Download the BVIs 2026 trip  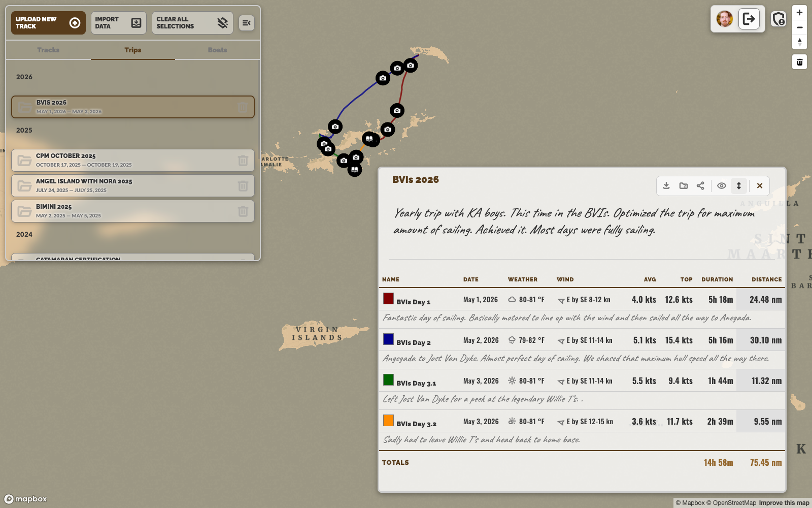pos(666,185)
